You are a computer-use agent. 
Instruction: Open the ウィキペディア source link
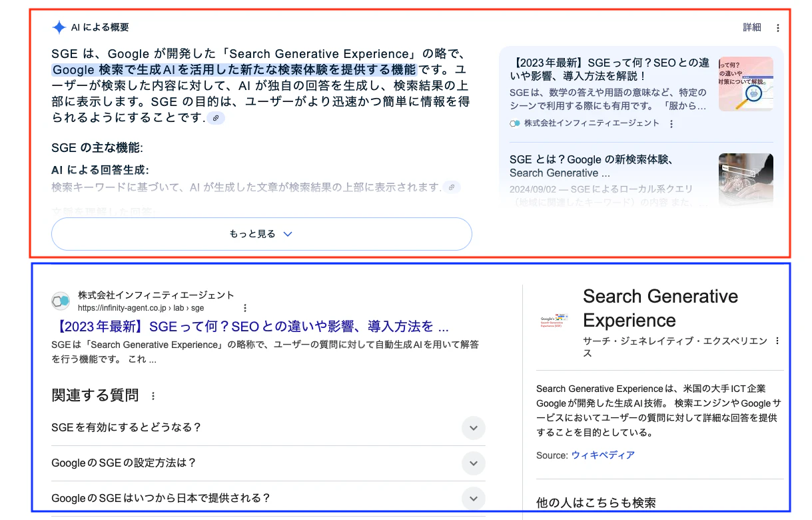603,455
